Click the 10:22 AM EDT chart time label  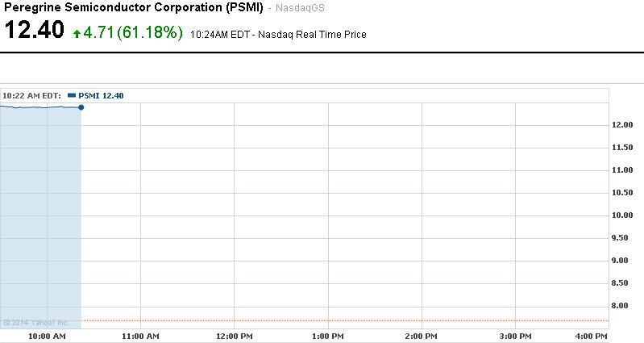[31, 95]
